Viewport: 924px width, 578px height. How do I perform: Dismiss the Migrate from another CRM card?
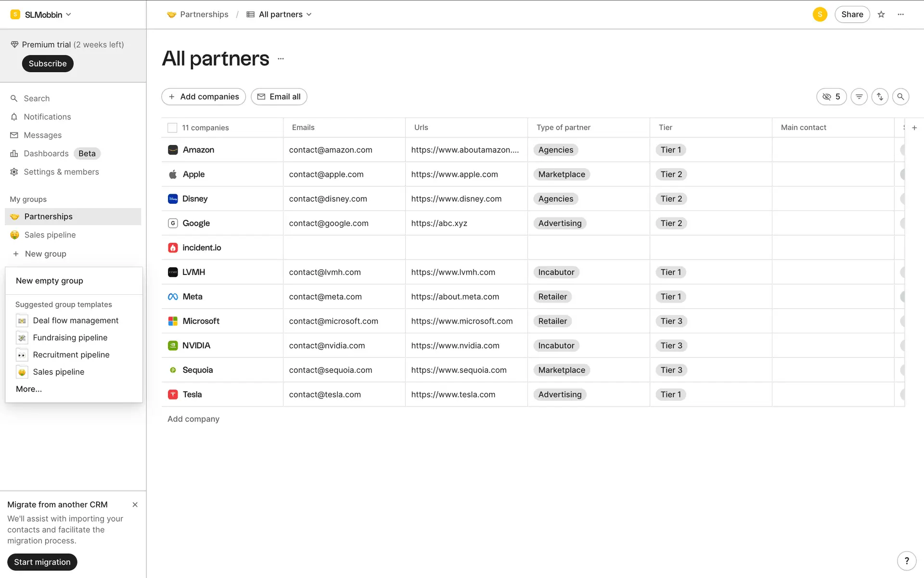(135, 505)
